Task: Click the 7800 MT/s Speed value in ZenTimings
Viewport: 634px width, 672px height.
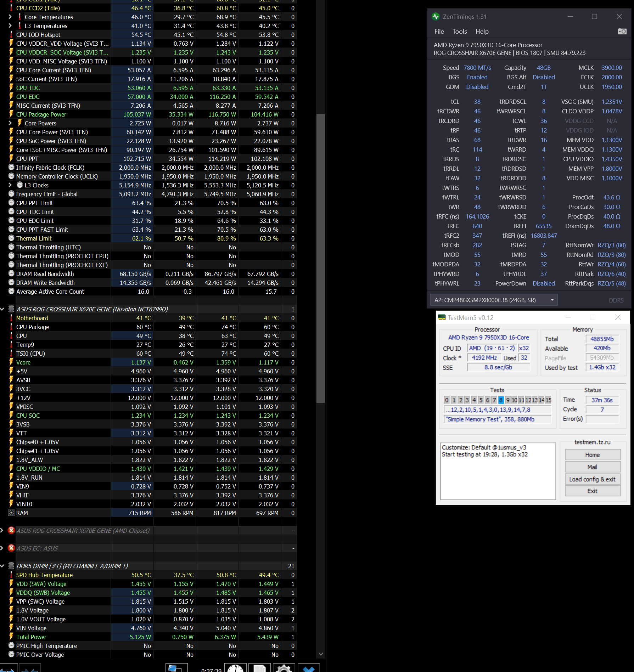Action: [x=477, y=68]
